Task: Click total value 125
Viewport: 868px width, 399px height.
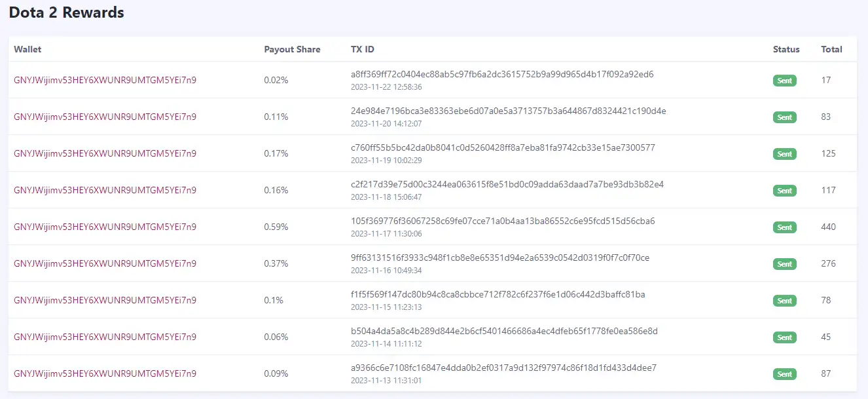Action: click(x=828, y=153)
